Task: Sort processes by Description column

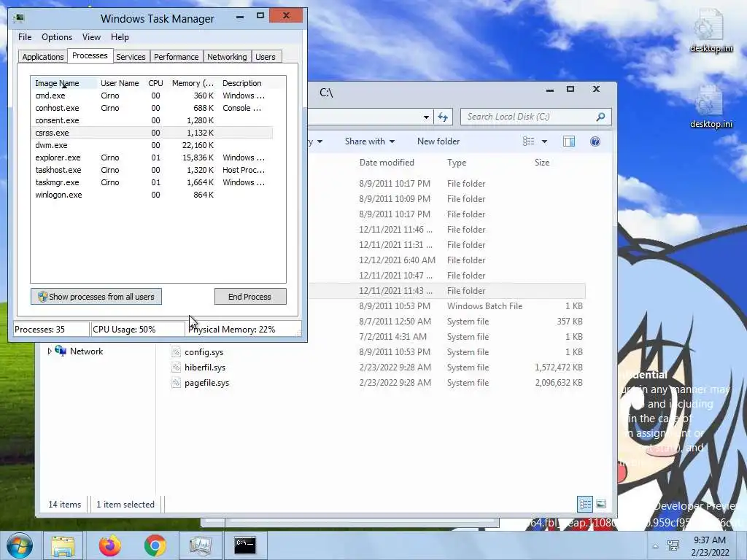Action: point(242,83)
